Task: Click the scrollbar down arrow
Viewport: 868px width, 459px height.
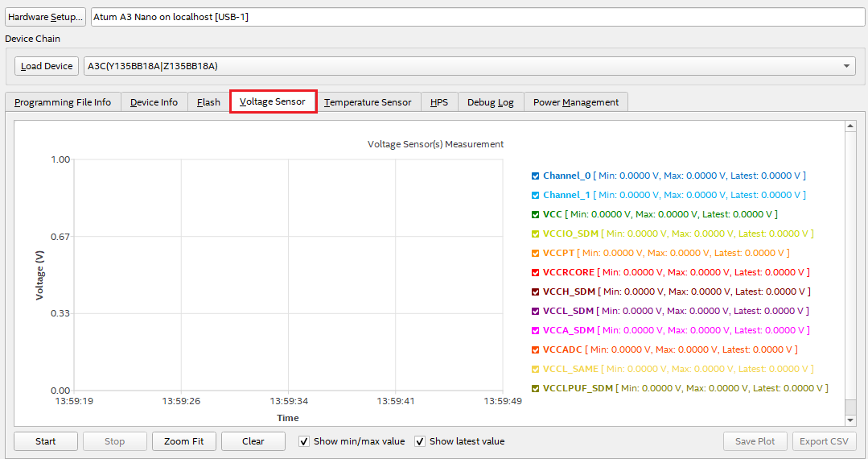Action: [850, 420]
